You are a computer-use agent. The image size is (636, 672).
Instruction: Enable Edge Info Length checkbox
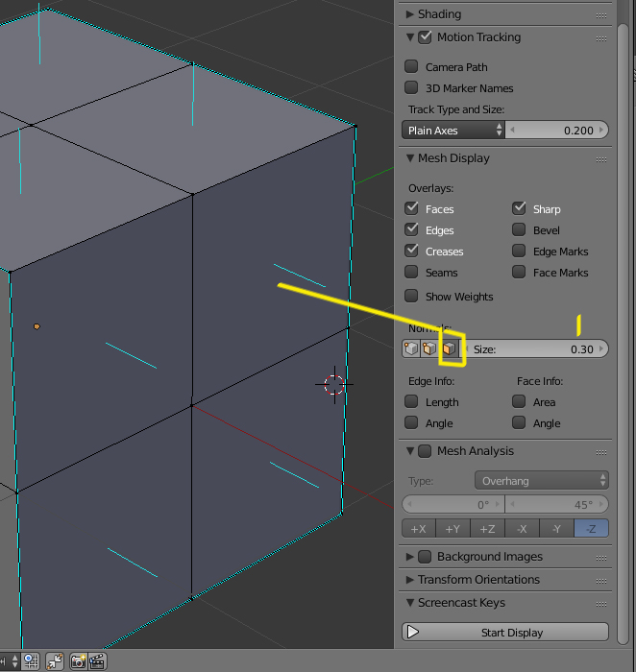coord(411,402)
